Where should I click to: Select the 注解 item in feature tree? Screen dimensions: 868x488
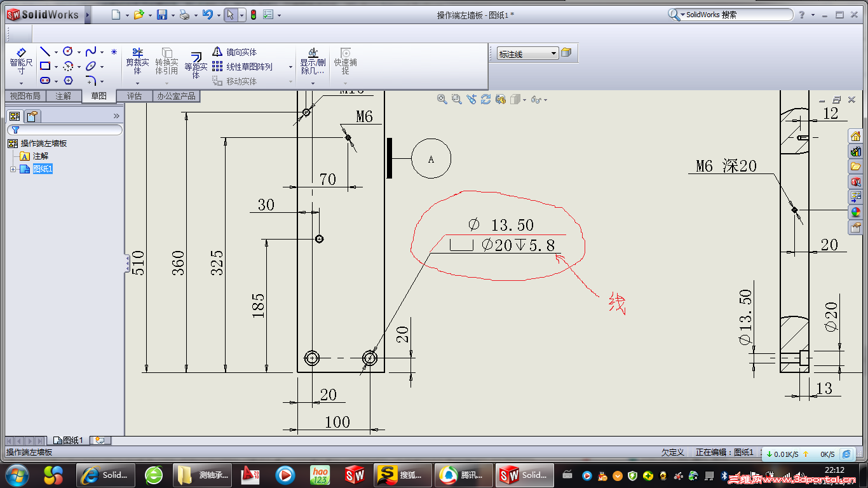coord(34,156)
